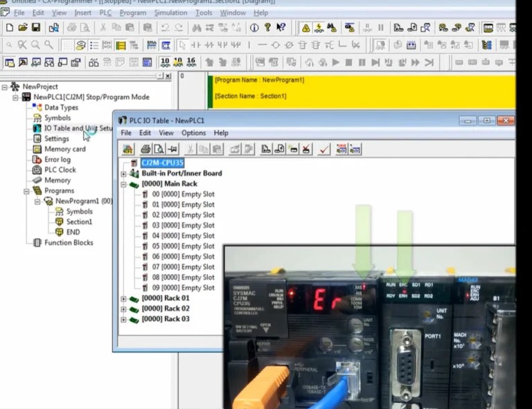Switch monitoring to hex 16 format
Screen dimensions: 532x409
191,62
